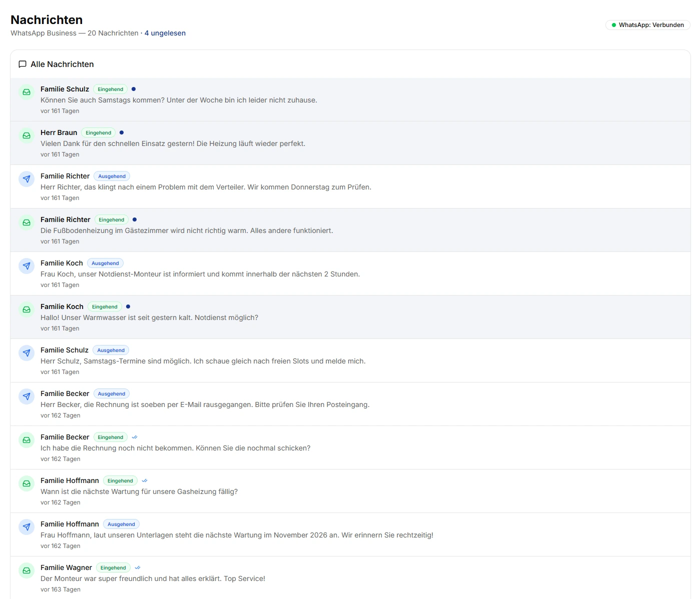Click the Eingehend badge next to Herr Braun
The width and height of the screenshot is (700, 599).
point(99,132)
